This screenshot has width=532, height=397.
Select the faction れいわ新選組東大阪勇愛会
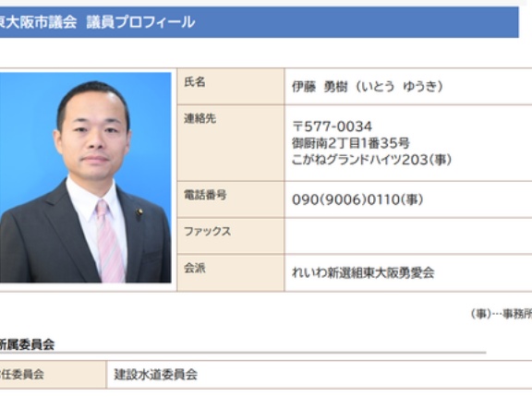pyautogui.click(x=363, y=273)
